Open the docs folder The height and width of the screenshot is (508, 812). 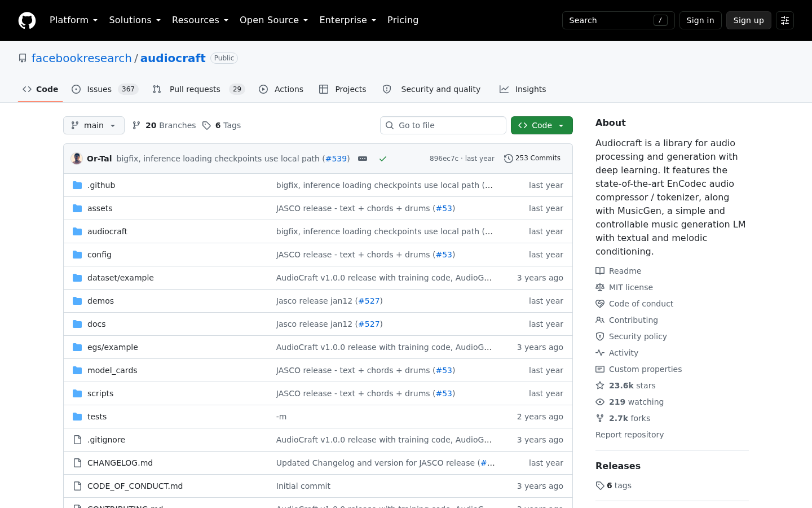(96, 324)
